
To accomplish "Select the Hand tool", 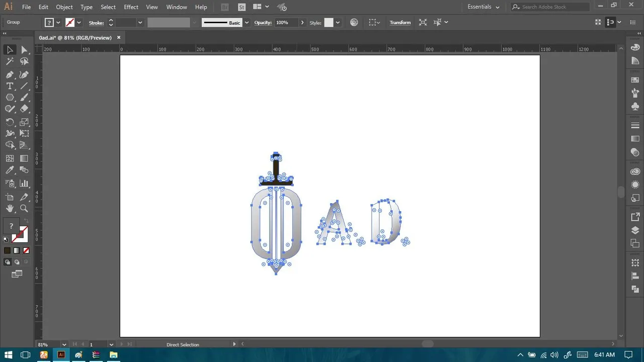I will (x=10, y=209).
